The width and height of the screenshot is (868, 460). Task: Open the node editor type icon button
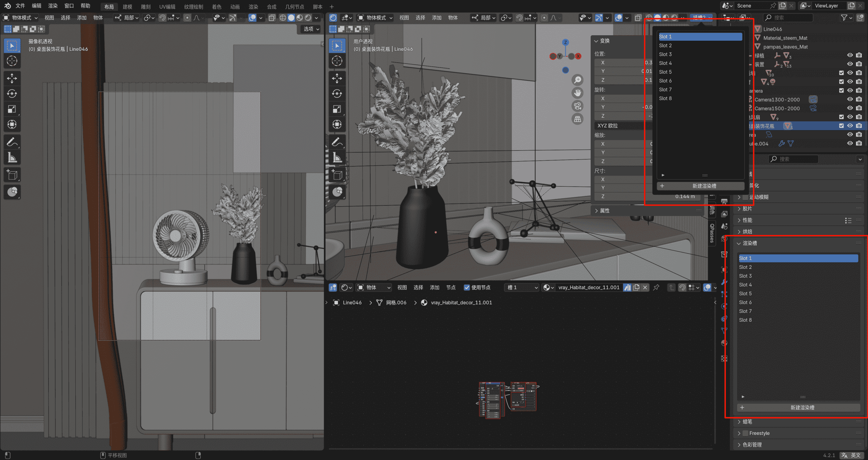click(x=333, y=287)
